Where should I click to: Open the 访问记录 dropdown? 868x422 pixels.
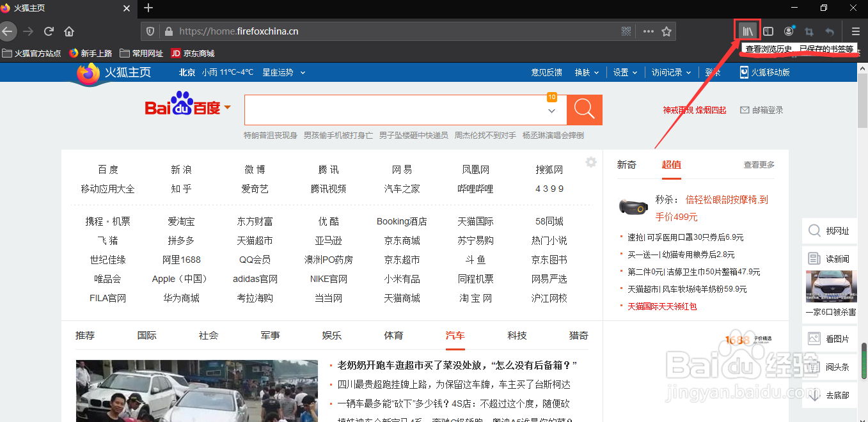pos(671,72)
